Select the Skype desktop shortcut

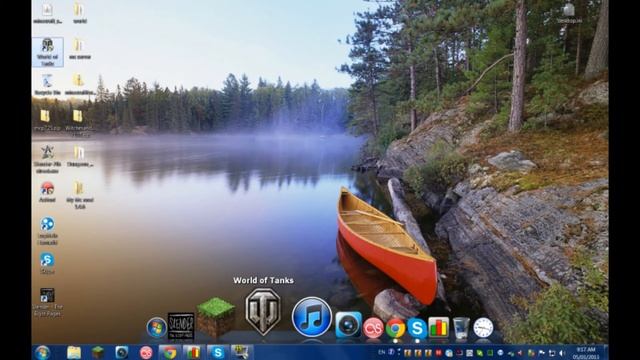pyautogui.click(x=47, y=263)
